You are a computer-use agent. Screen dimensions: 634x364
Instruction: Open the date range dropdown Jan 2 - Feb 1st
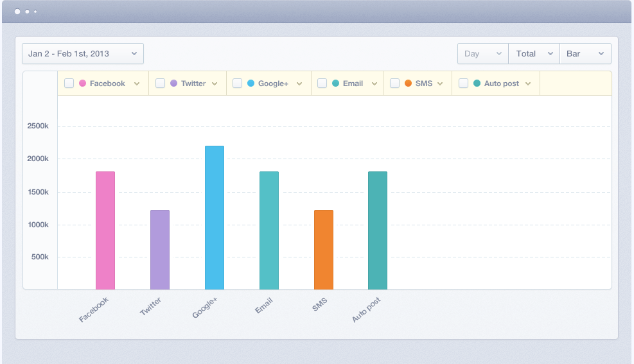pyautogui.click(x=83, y=54)
